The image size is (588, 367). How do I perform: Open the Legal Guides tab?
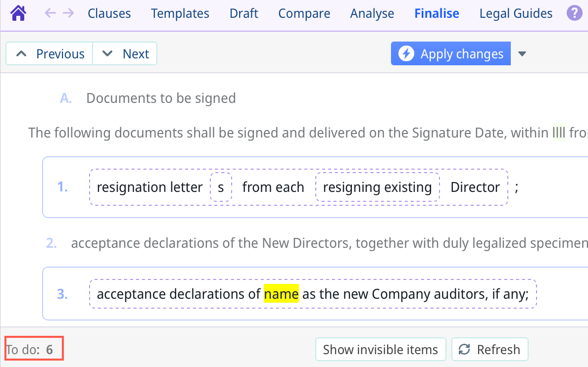tap(516, 13)
